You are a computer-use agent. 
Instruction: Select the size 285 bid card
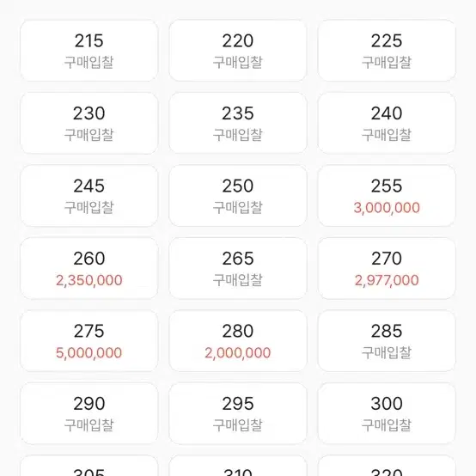click(x=387, y=341)
